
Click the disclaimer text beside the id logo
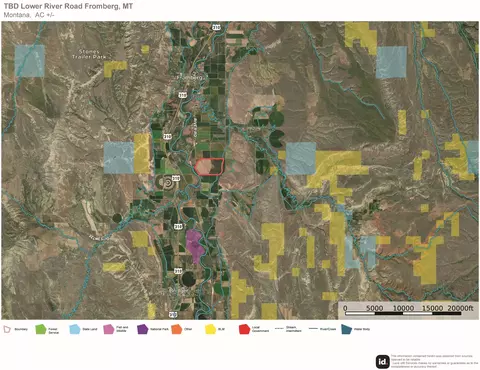click(435, 361)
